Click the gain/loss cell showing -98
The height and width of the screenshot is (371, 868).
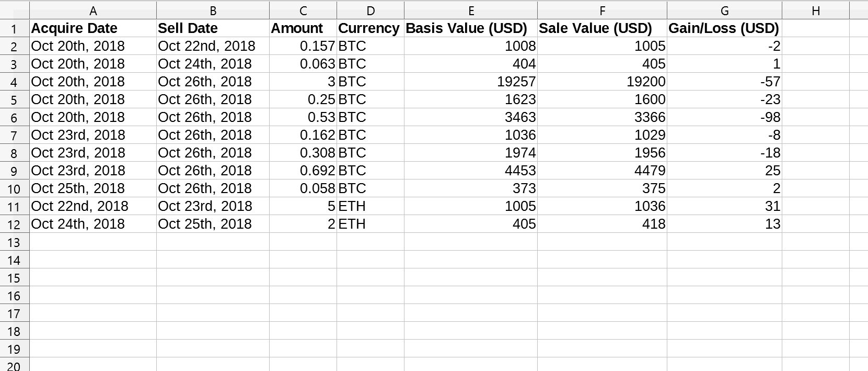tap(724, 117)
